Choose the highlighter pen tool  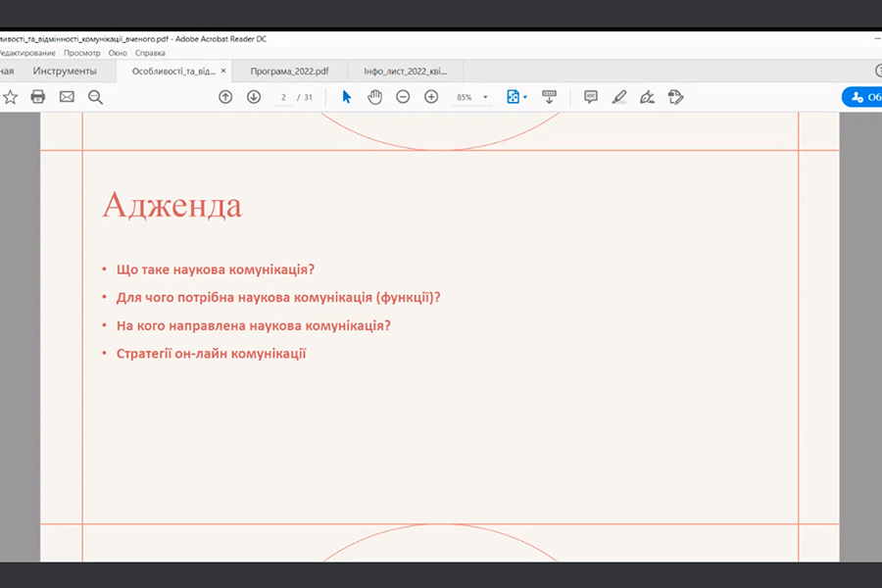[x=618, y=97]
